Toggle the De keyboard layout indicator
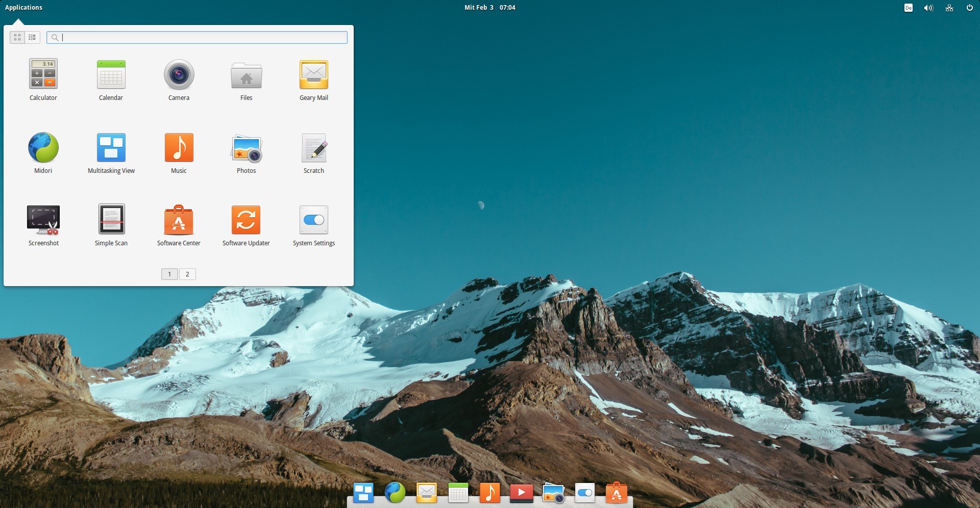 tap(908, 8)
